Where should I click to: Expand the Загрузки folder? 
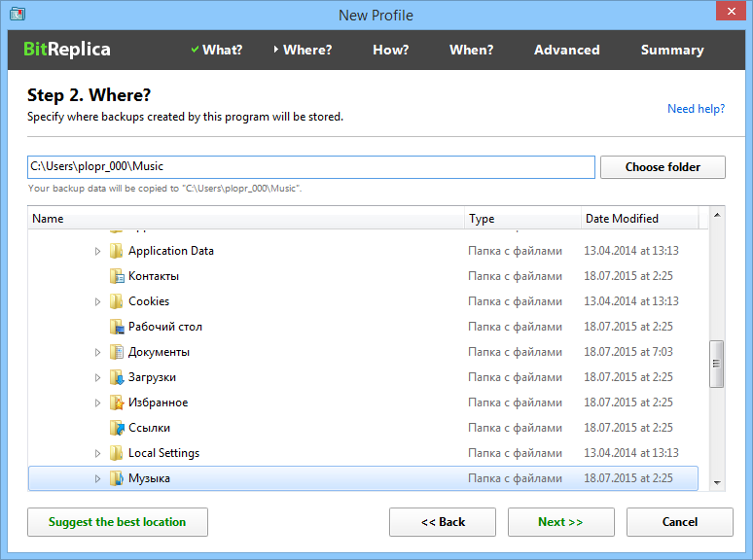(x=97, y=377)
